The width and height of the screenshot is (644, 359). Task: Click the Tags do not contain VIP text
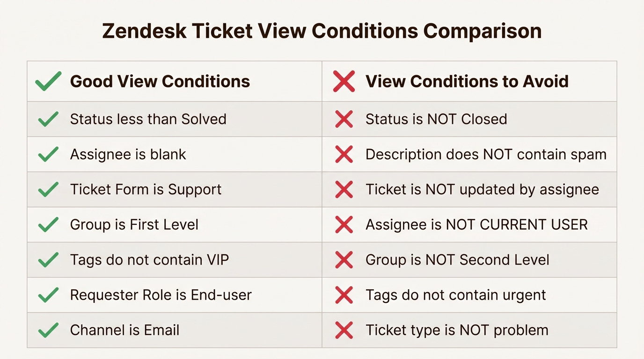(x=149, y=260)
